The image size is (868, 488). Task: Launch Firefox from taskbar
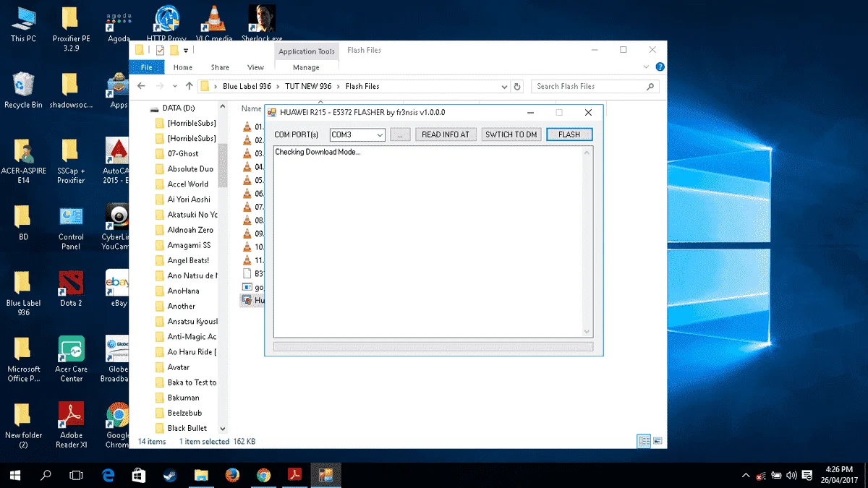(232, 475)
